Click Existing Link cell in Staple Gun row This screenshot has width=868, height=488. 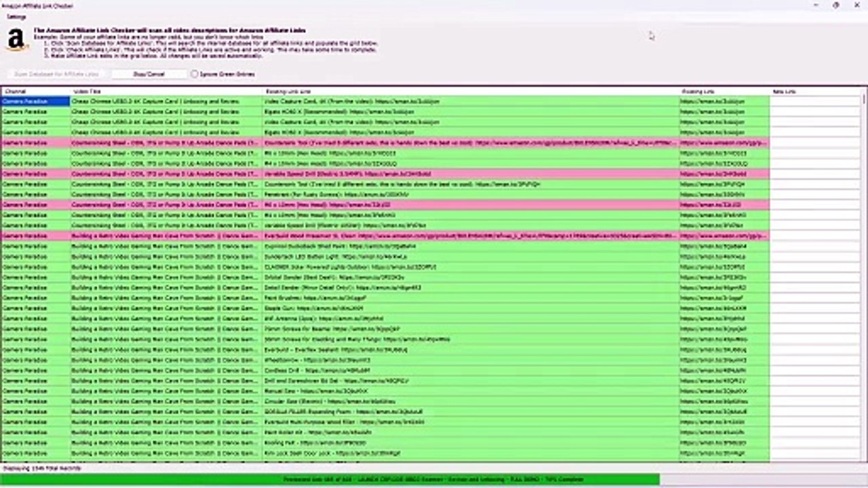coord(724,308)
